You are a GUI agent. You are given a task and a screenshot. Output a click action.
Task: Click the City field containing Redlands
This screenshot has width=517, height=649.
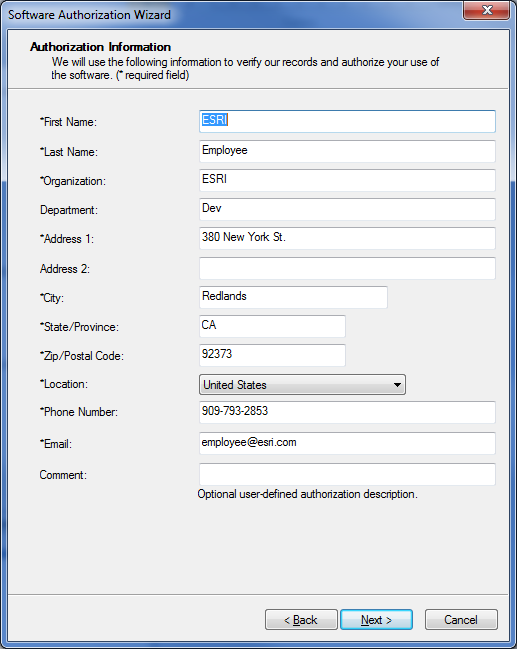[x=293, y=297]
